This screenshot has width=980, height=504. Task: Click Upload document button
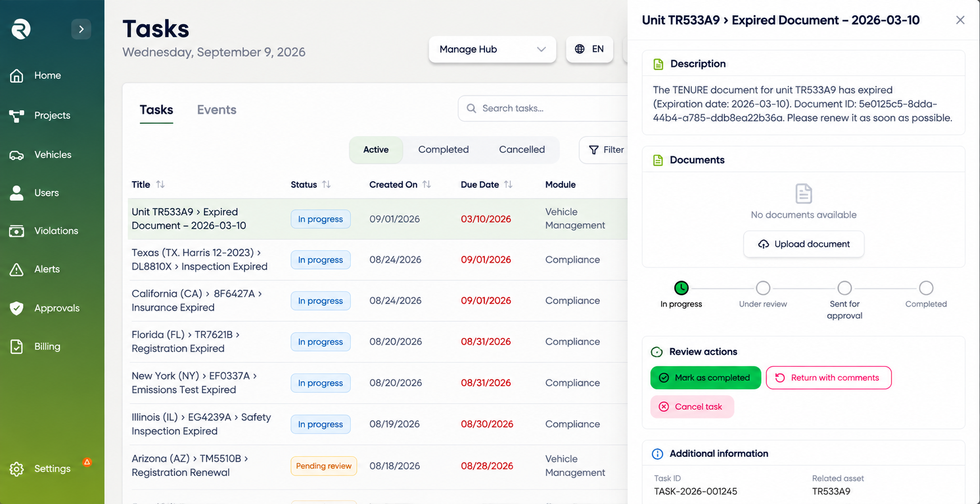click(804, 244)
